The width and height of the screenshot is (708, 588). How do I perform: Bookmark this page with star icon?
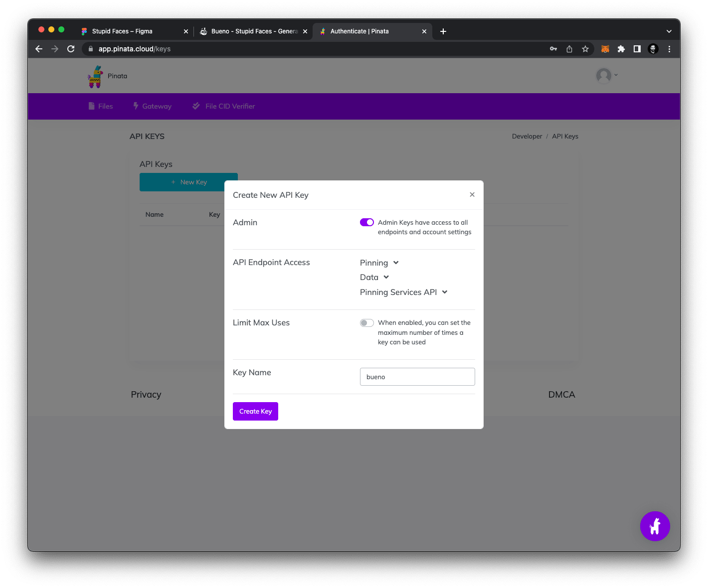[585, 49]
